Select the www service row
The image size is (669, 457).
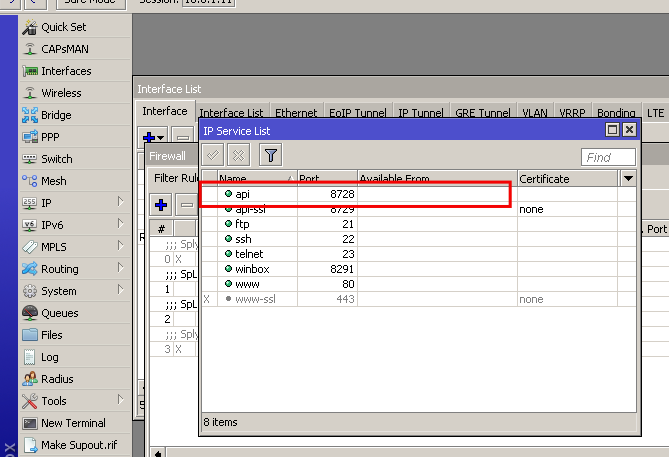418,284
